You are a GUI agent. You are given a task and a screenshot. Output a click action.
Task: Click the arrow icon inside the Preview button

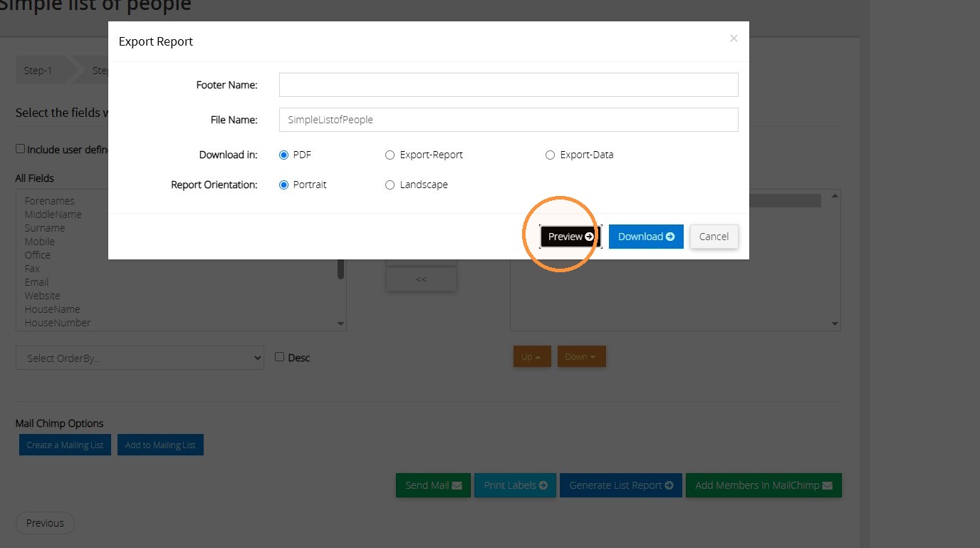(x=589, y=237)
